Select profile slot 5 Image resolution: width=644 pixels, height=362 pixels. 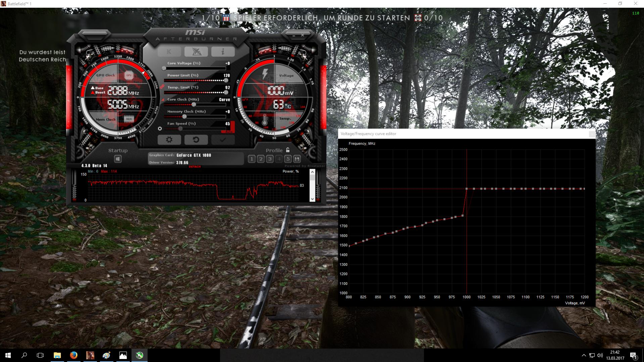coord(288,159)
